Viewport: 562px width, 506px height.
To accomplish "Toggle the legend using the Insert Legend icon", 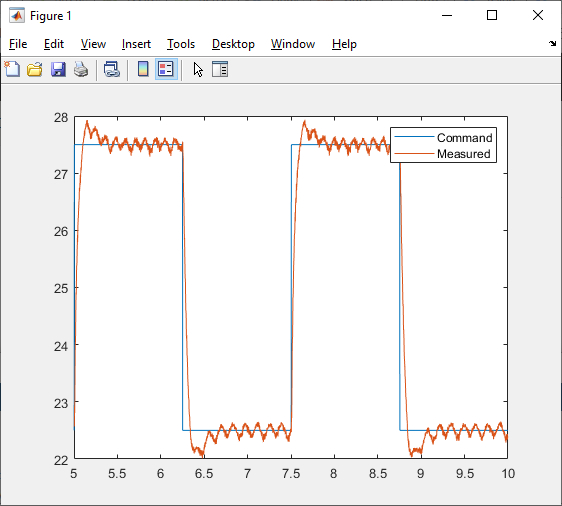I will click(x=166, y=69).
